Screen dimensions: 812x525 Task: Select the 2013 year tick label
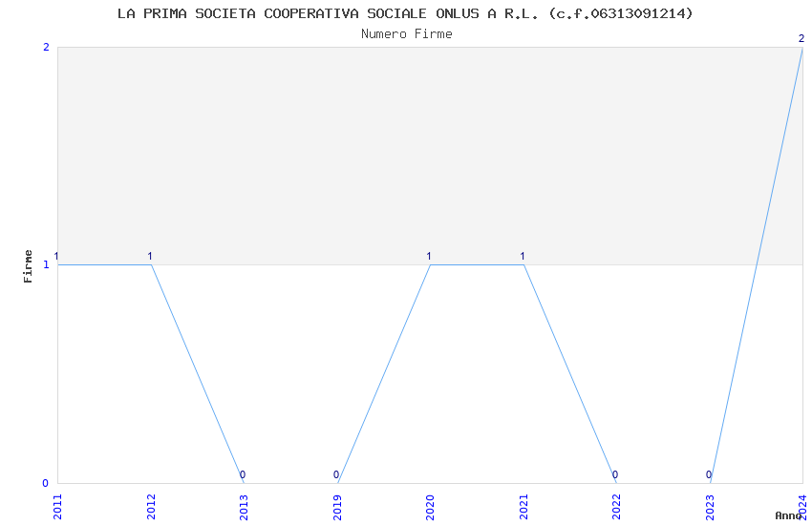click(244, 507)
